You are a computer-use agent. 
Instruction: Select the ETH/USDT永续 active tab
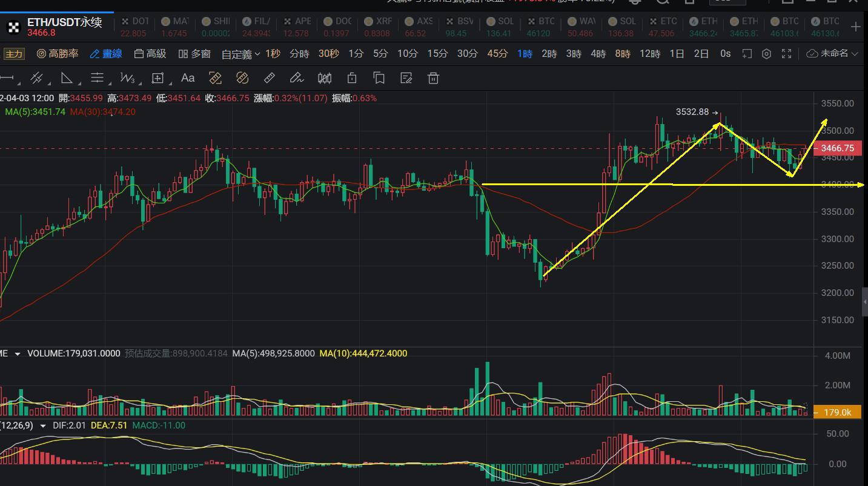(56, 27)
